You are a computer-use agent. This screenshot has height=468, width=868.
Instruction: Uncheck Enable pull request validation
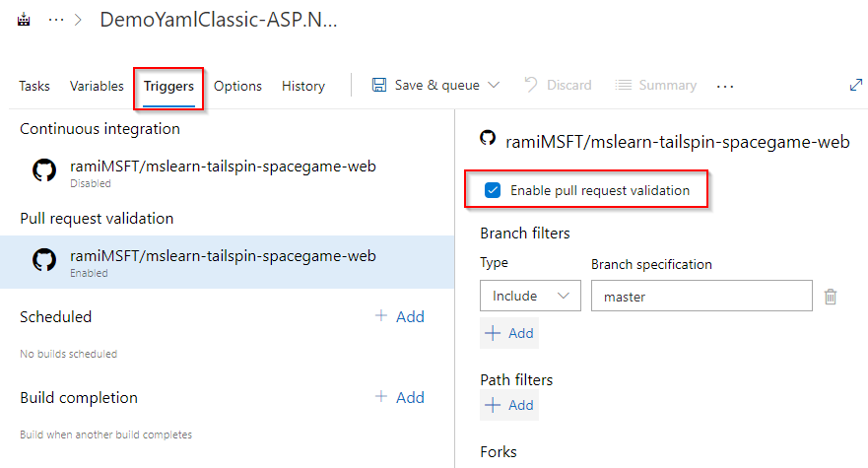493,190
